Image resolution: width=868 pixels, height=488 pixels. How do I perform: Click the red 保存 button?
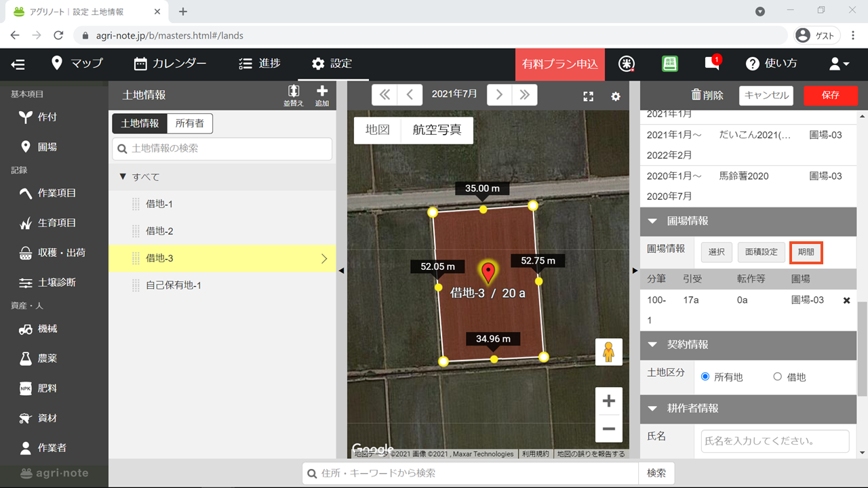(830, 96)
